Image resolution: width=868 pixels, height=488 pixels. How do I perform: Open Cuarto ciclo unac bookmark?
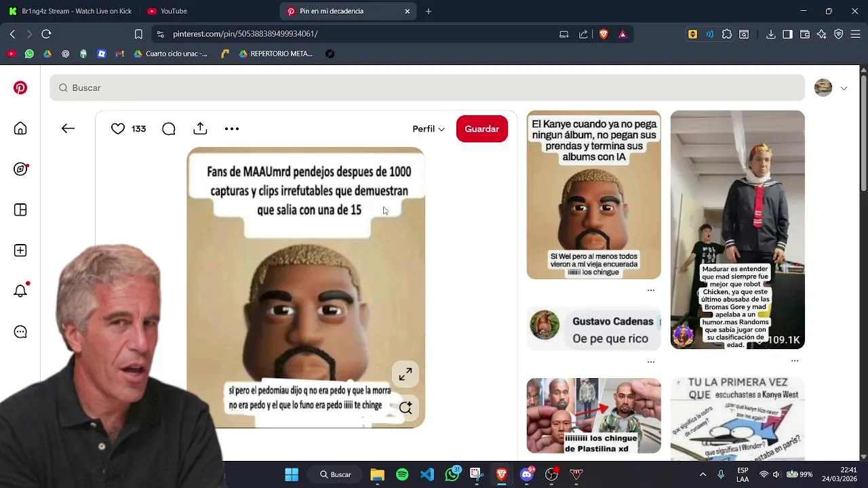click(171, 54)
